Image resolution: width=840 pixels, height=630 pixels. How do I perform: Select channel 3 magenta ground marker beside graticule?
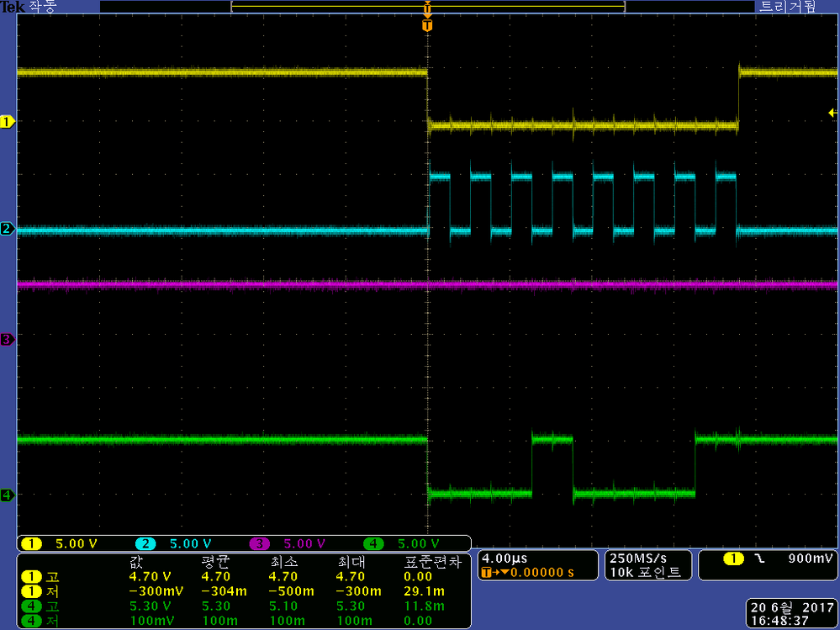tap(7, 339)
